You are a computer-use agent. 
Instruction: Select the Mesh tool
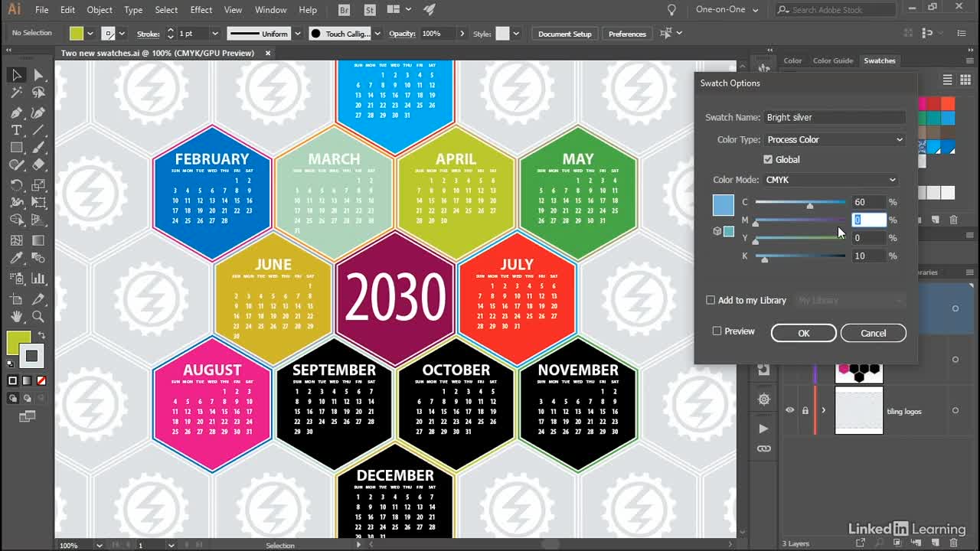coord(16,240)
